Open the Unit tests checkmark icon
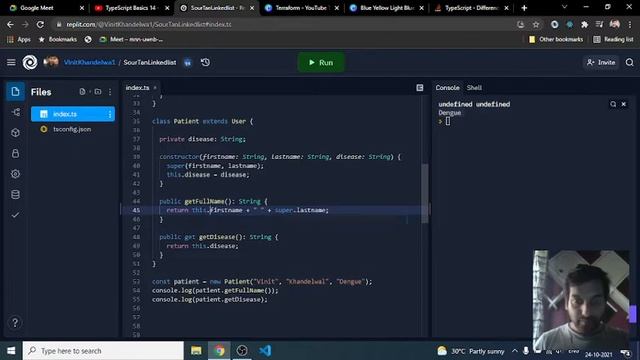This screenshot has height=360, width=640. 16,215
